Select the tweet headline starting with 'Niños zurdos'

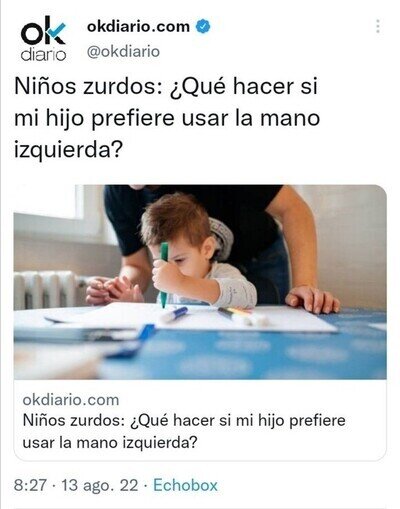167,118
